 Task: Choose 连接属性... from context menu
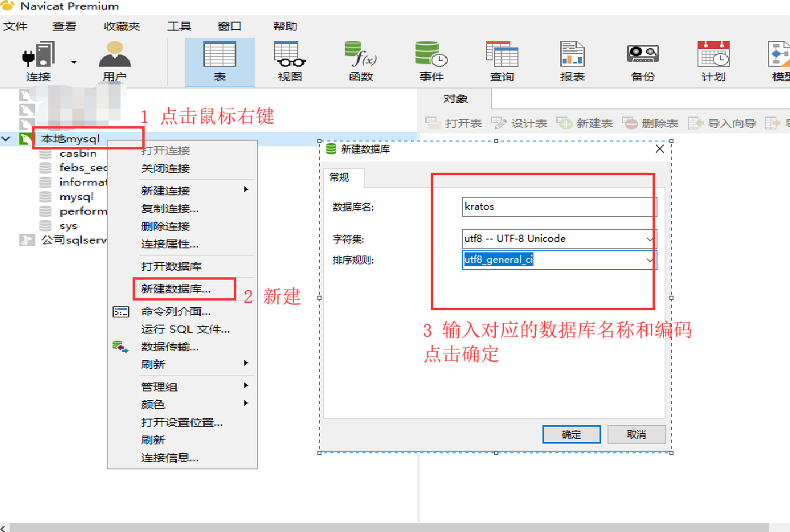click(170, 243)
